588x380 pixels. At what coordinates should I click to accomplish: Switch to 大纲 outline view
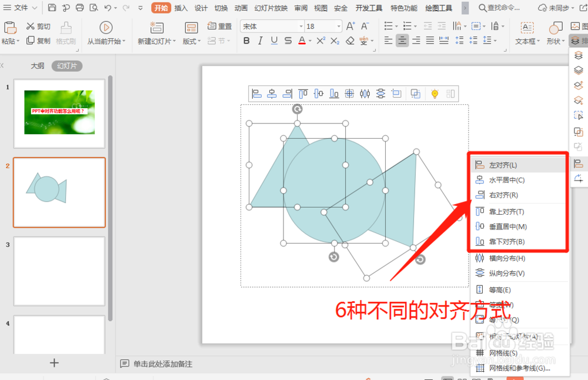(37, 66)
